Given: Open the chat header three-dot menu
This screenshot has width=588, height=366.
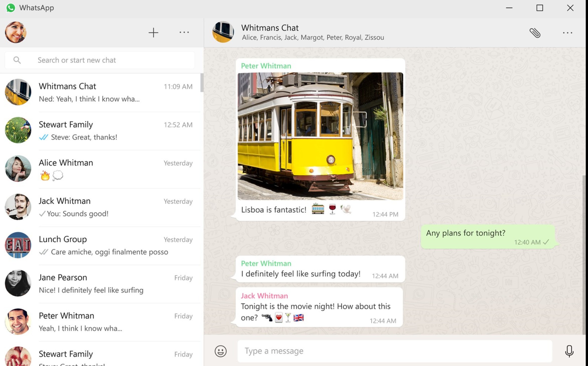Looking at the screenshot, I should pos(567,33).
